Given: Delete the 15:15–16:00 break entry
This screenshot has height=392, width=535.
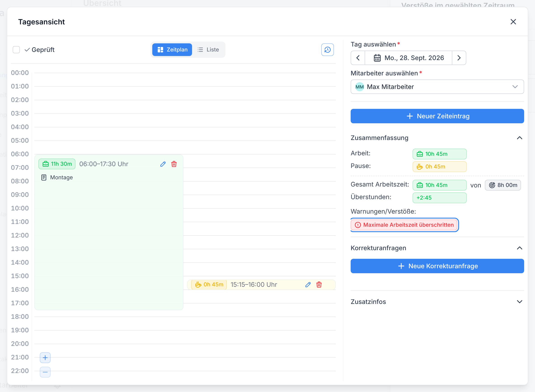Looking at the screenshot, I should coord(319,285).
